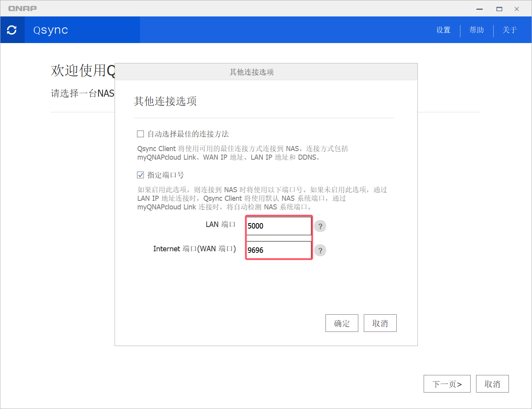The image size is (532, 409).
Task: Open the 关于 menu
Action: (510, 30)
